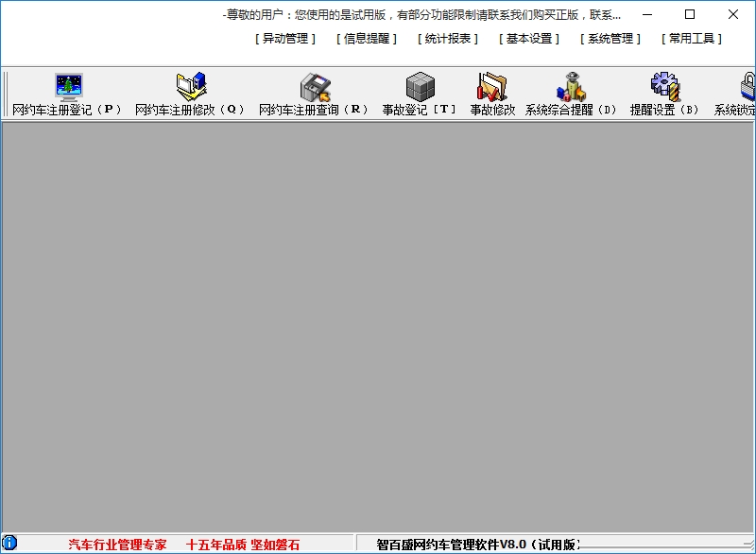Screen dimensions: 756x554
Task: Click blue info icon in status bar
Action: tap(9, 543)
